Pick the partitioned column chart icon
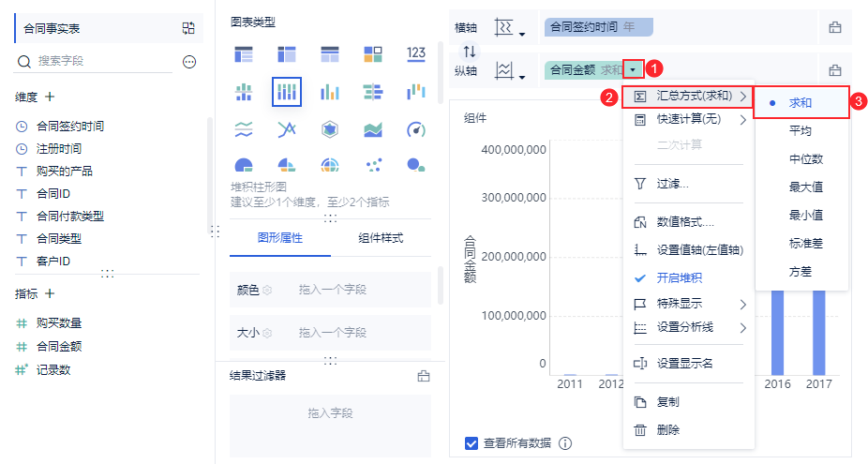 [x=244, y=92]
